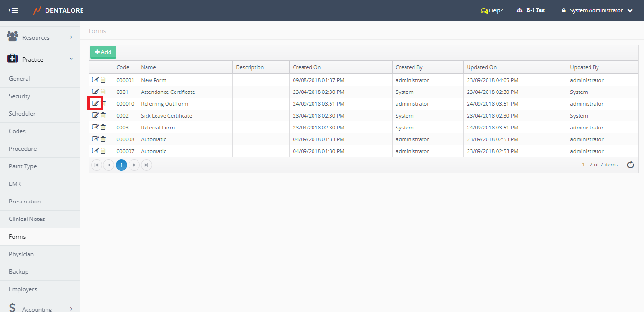Open Clinical Notes in sidebar
Viewport: 644px width, 312px height.
(x=27, y=219)
